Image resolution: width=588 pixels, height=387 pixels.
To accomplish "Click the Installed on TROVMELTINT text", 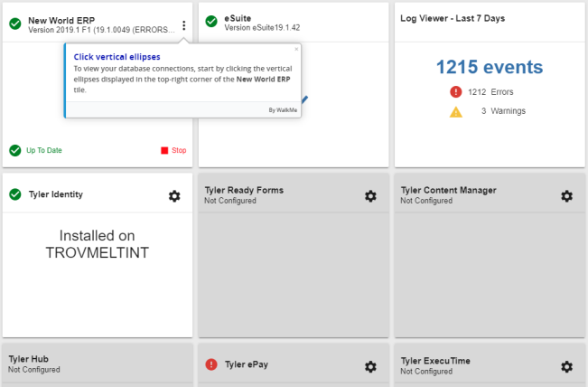I will tap(98, 244).
